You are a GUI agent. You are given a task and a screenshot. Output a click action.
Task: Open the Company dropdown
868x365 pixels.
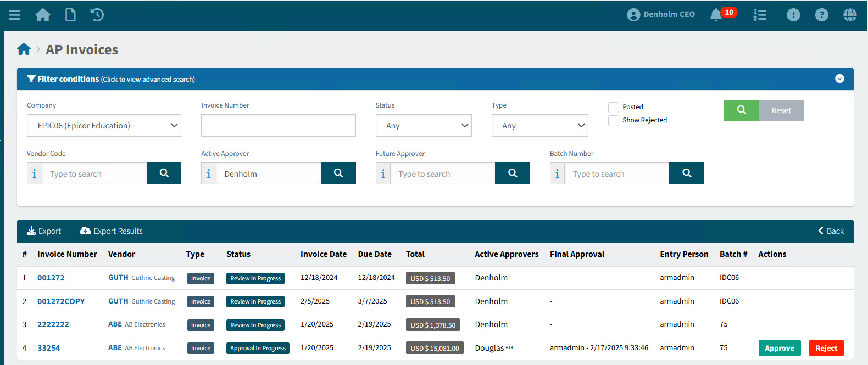[104, 126]
